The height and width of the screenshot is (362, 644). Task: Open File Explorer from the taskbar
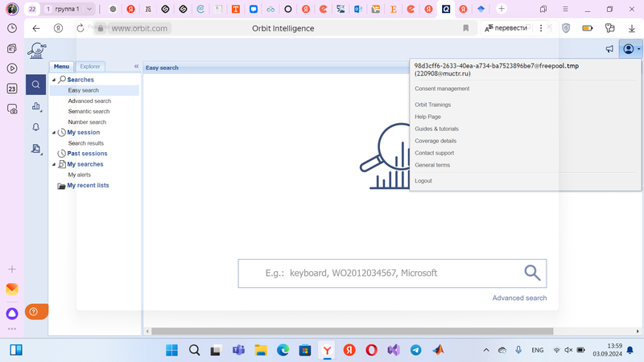pos(261,350)
